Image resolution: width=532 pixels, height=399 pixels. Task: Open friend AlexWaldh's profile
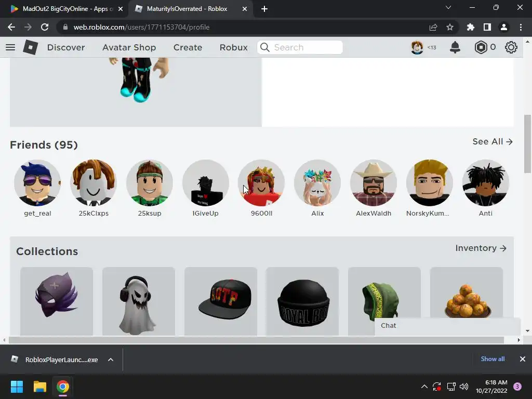click(x=374, y=188)
